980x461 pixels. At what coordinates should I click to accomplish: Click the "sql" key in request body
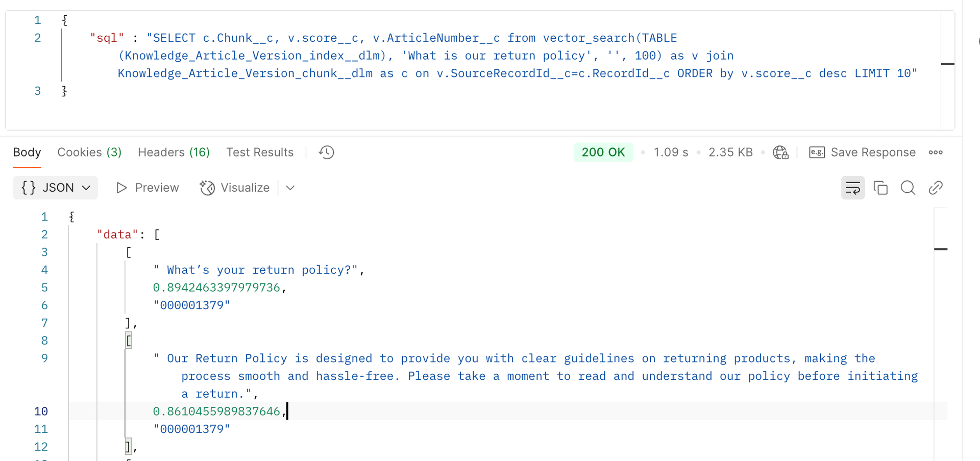[107, 38]
